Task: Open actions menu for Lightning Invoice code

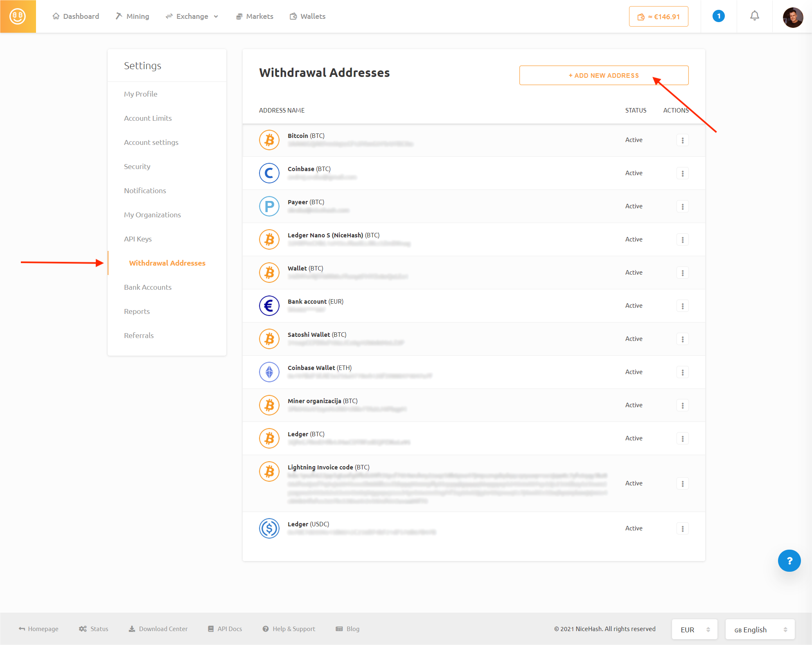Action: pyautogui.click(x=682, y=484)
